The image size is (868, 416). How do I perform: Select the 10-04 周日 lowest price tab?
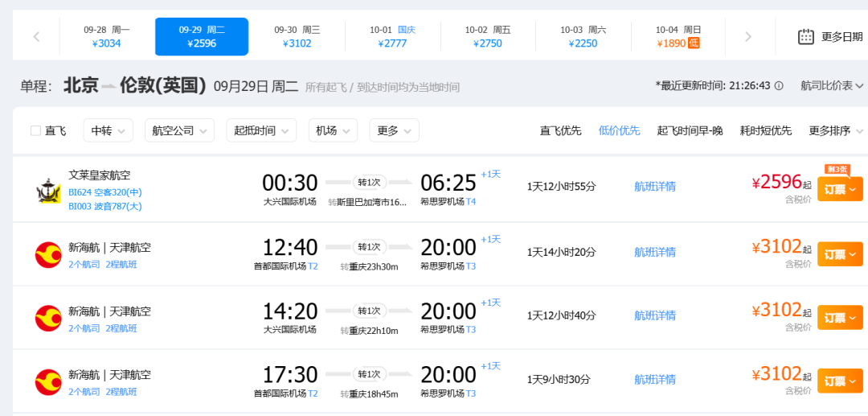[x=678, y=36]
